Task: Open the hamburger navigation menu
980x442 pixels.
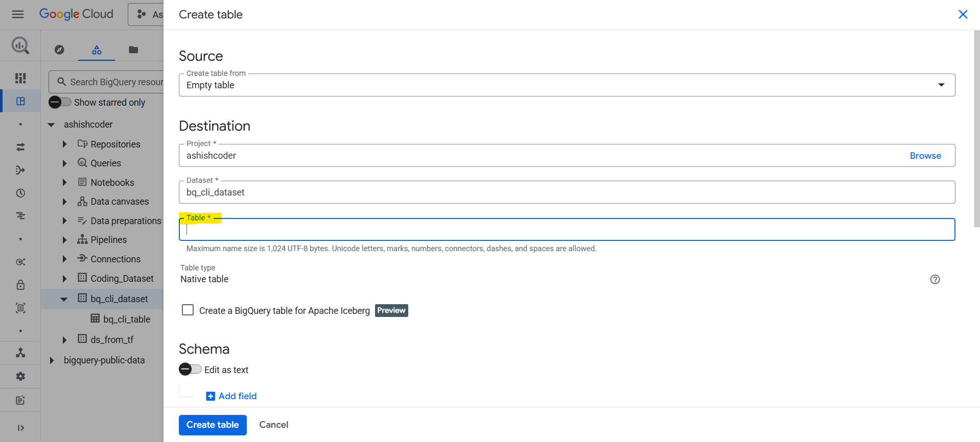Action: pos(18,14)
